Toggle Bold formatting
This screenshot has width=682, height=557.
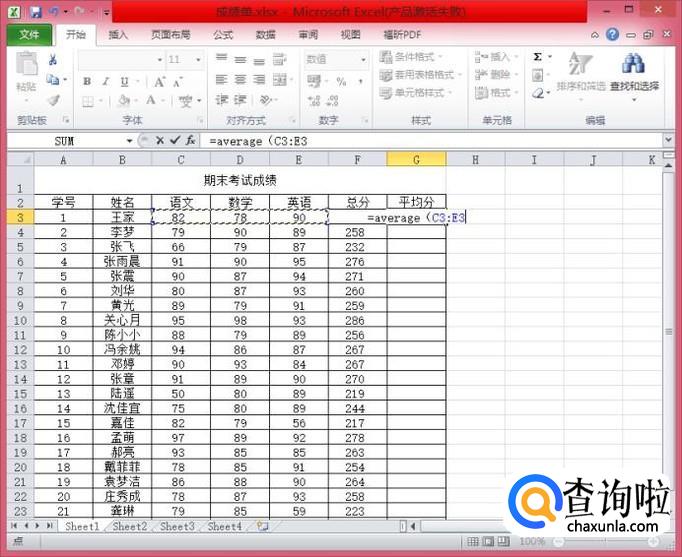[87, 81]
